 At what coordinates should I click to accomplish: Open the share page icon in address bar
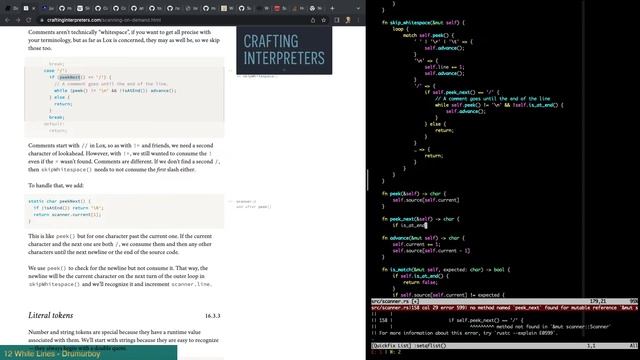click(x=313, y=20)
